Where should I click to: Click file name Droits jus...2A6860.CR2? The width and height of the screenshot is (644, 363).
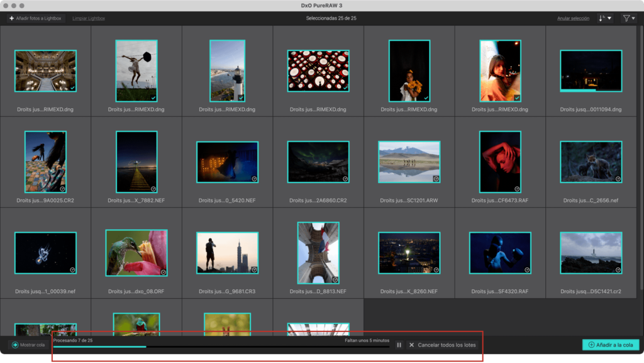click(x=318, y=201)
